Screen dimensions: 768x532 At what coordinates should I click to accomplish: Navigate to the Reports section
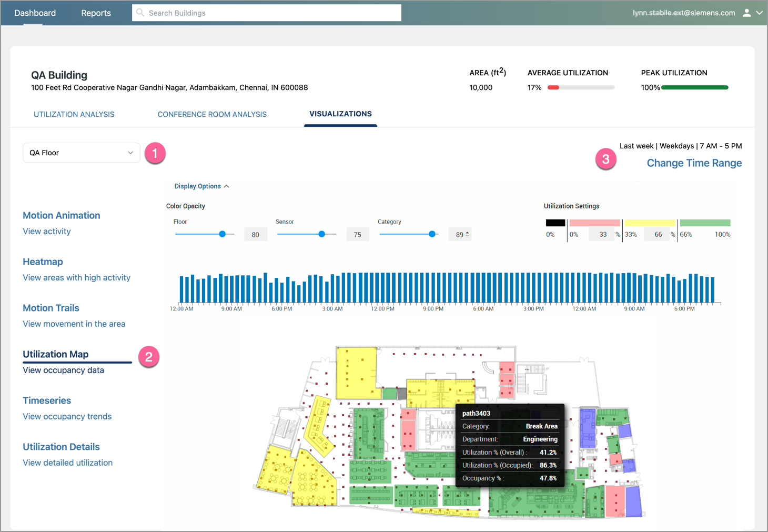click(95, 13)
